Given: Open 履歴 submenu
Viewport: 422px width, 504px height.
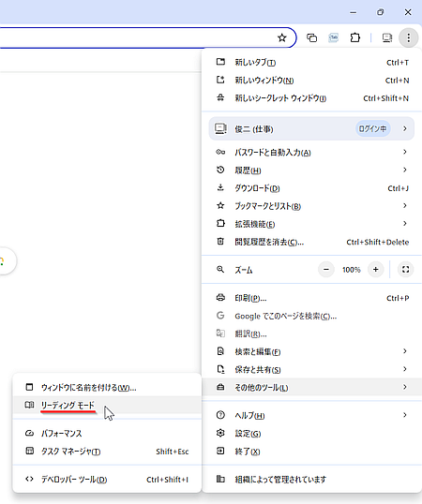Looking at the screenshot, I should (x=311, y=170).
